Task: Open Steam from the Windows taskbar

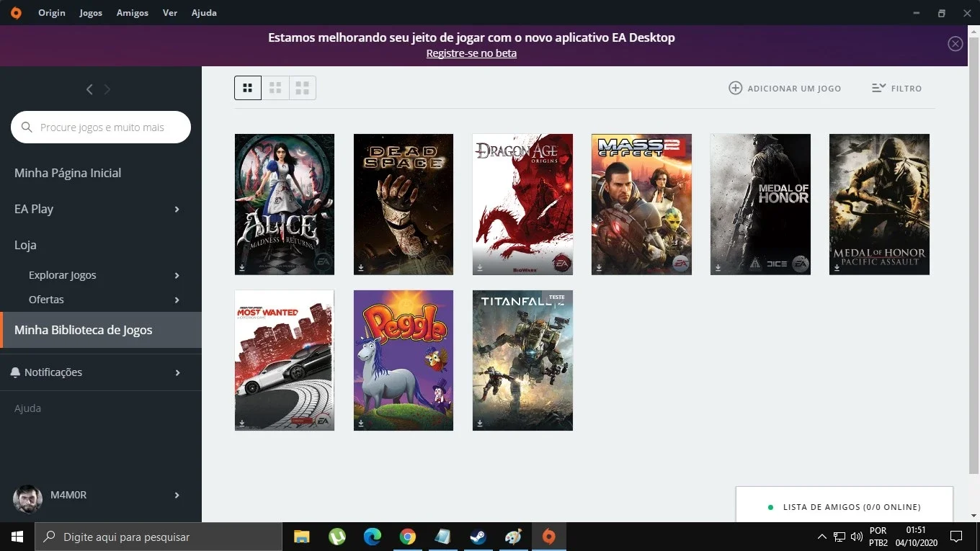Action: click(478, 537)
